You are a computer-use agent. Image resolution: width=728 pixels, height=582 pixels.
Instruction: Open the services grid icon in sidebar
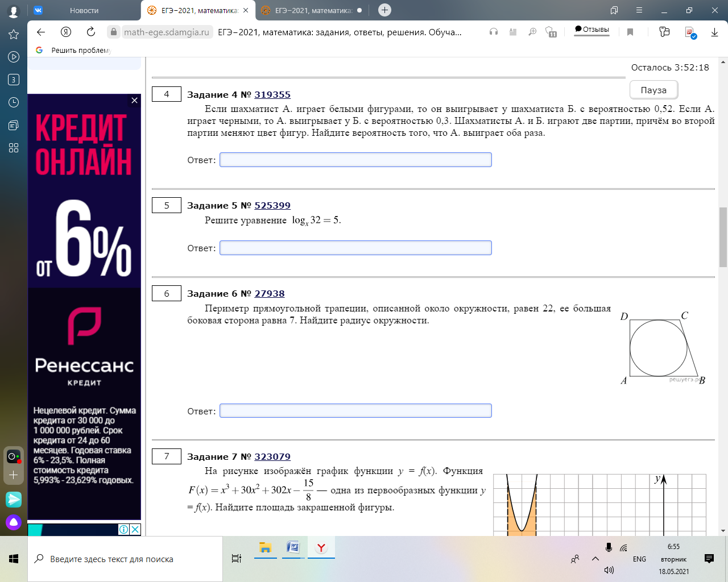click(14, 148)
